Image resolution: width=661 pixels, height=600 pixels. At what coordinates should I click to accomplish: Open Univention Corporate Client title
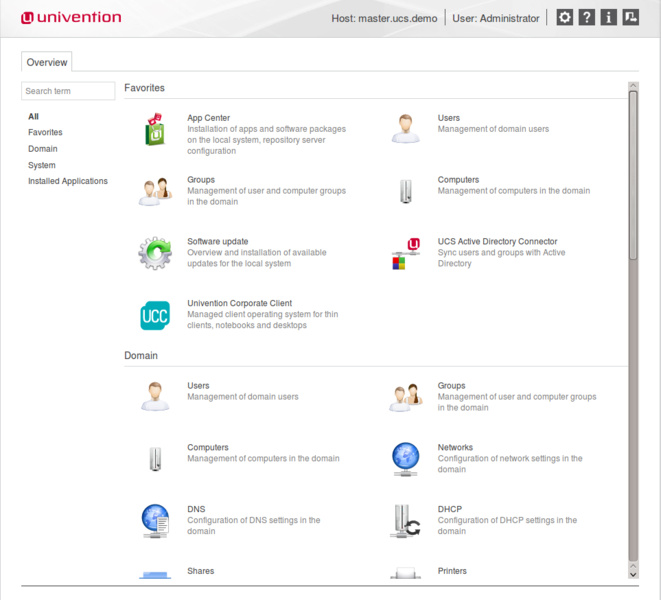(x=239, y=303)
